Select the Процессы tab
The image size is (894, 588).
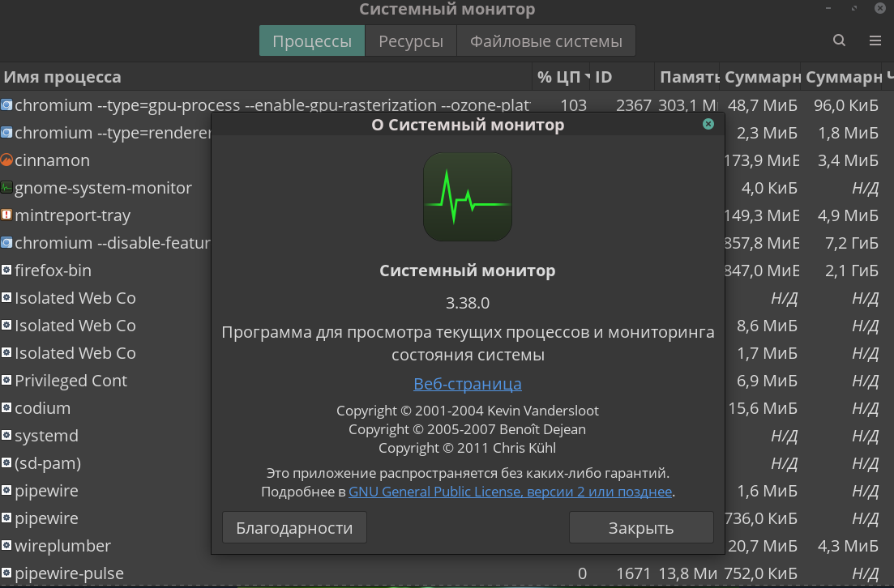312,41
